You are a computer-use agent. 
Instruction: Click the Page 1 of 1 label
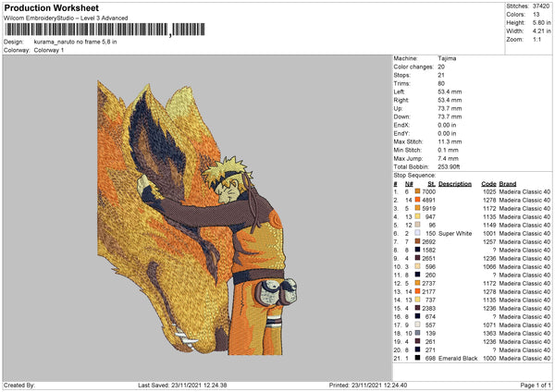[x=536, y=385]
